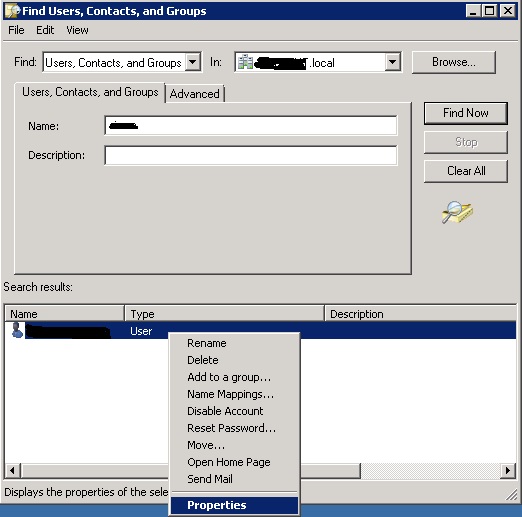The image size is (522, 517).
Task: Choose Rename from the context menu
Action: (234, 343)
